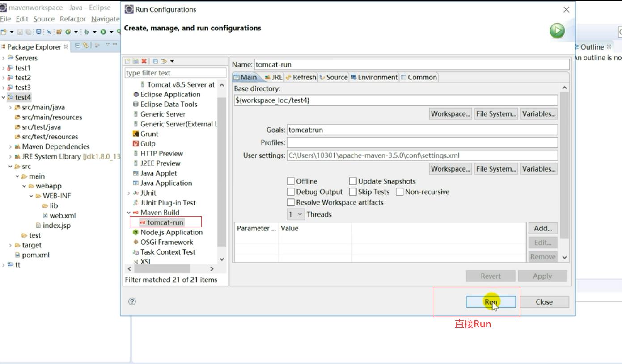Image resolution: width=622 pixels, height=364 pixels.
Task: Click the Save All icon in Eclipse toolbar
Action: click(29, 32)
